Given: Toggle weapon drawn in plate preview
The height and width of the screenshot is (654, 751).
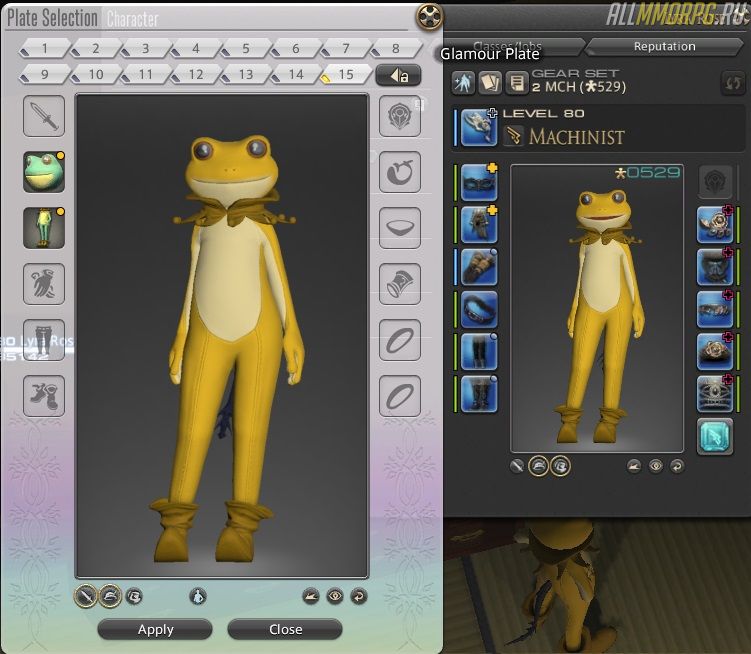Looking at the screenshot, I should (x=86, y=597).
